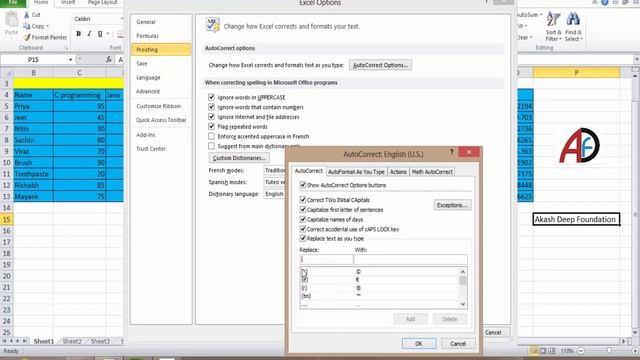Click Custom Dictionaries... button

click(x=239, y=158)
